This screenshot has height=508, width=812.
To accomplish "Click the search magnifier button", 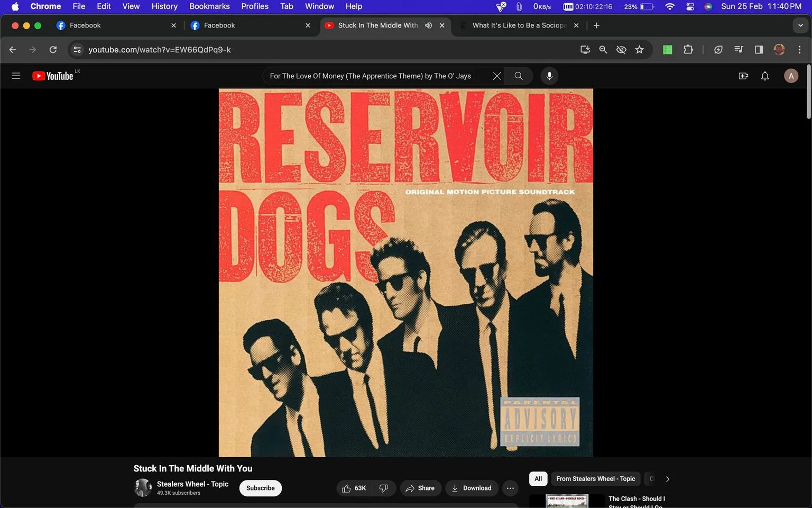I will click(x=519, y=76).
